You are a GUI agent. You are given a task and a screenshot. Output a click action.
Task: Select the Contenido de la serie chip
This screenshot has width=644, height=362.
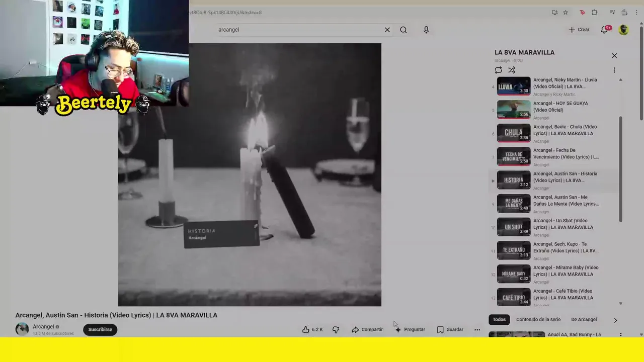click(x=538, y=320)
